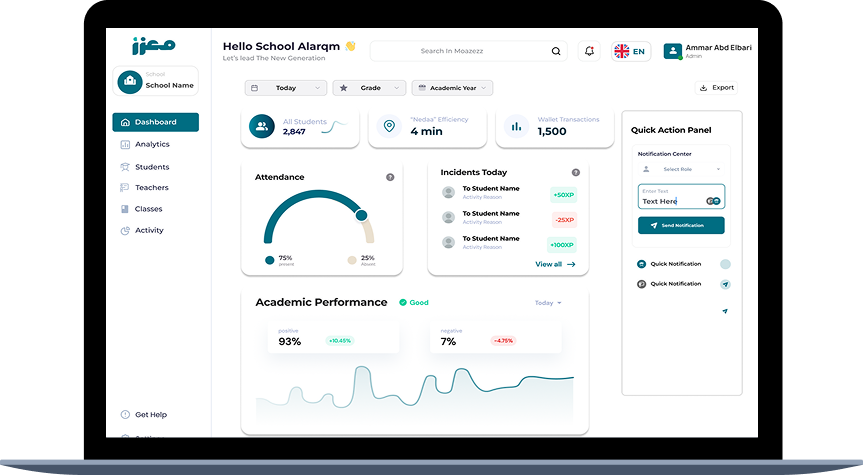The height and width of the screenshot is (475, 863).
Task: Click the user profile avatar icon
Action: [x=673, y=51]
